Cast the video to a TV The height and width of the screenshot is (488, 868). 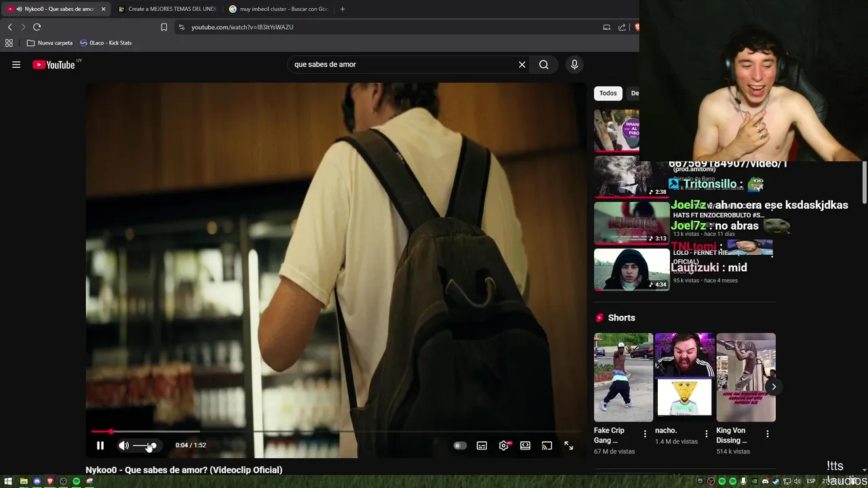point(547,445)
